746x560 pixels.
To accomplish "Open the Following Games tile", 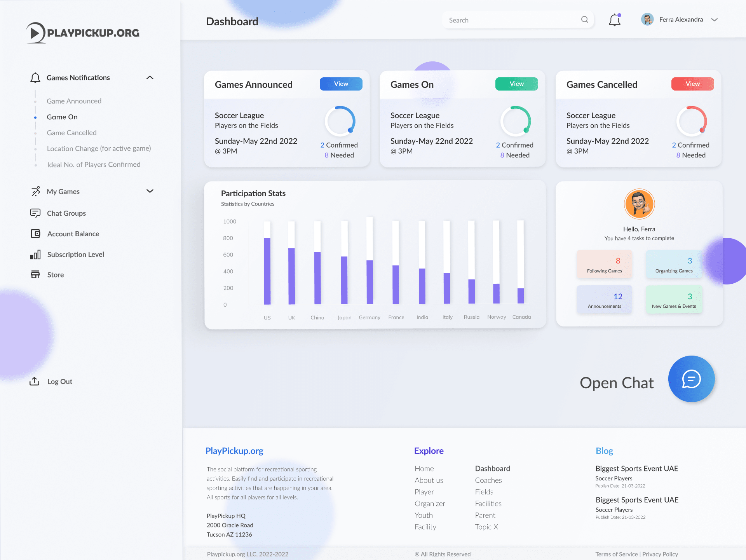I will pos(605,264).
